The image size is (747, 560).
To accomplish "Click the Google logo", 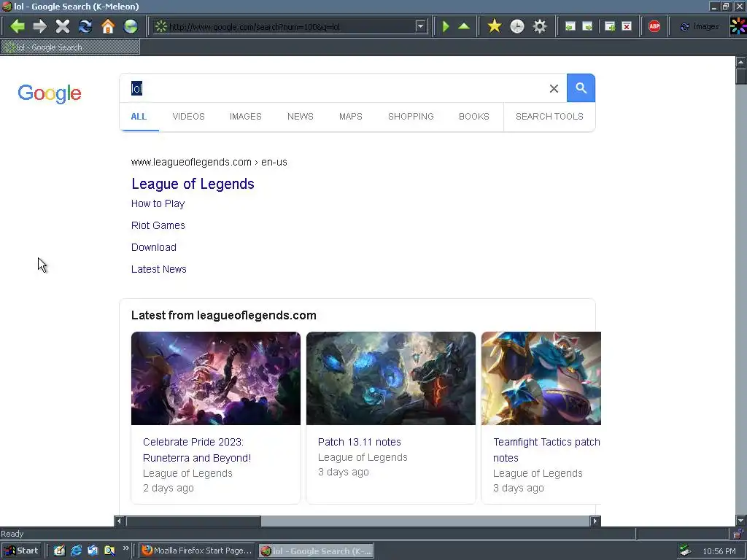I will [50, 93].
